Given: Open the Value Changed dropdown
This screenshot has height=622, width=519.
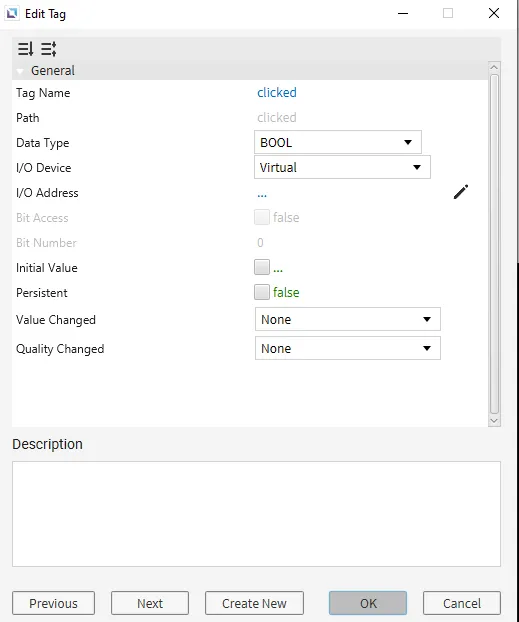Looking at the screenshot, I should pos(348,319).
